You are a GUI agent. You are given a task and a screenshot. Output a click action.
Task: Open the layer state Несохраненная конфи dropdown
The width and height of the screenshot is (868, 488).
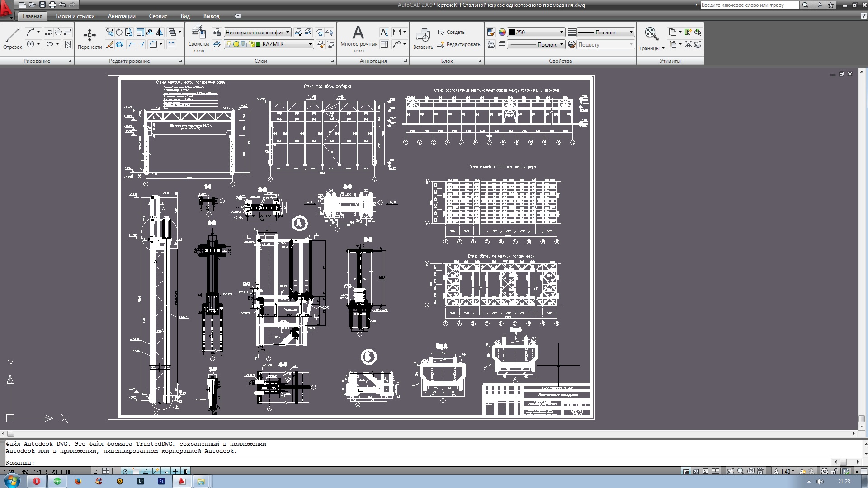pyautogui.click(x=257, y=32)
